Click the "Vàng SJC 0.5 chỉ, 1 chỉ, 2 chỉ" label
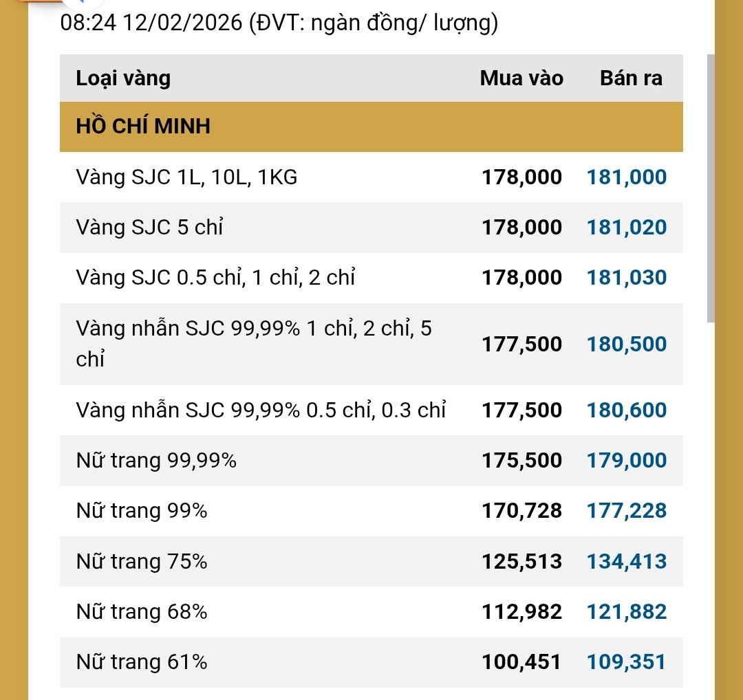743x700 pixels. 216,278
